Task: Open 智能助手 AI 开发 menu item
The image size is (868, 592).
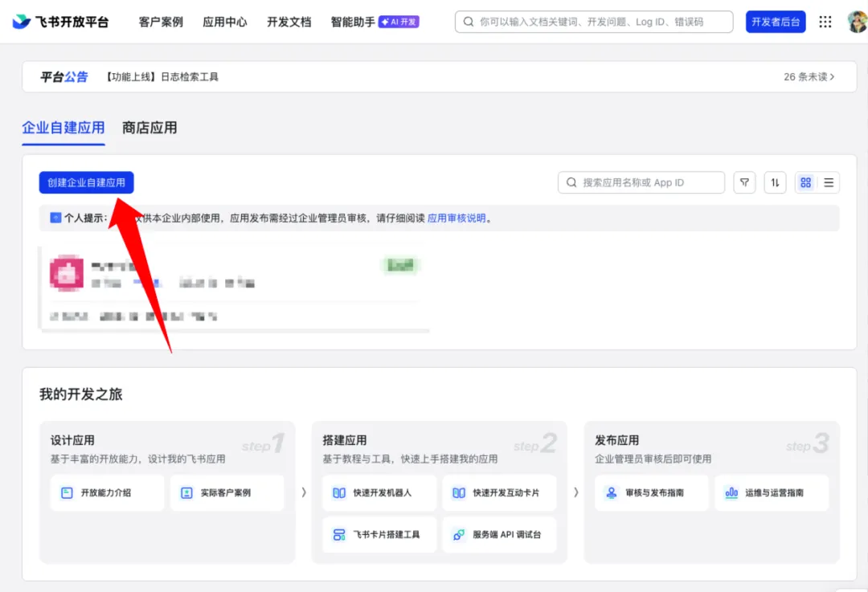Action: coord(375,22)
